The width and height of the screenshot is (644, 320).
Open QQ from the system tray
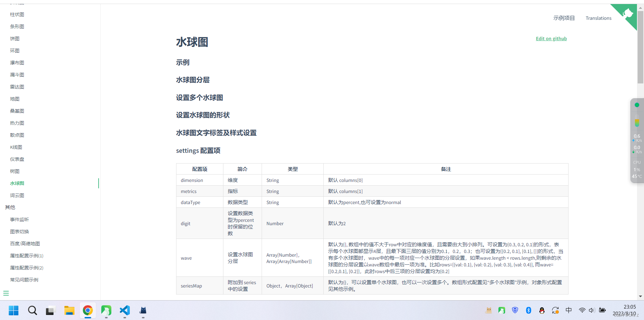[x=542, y=311]
